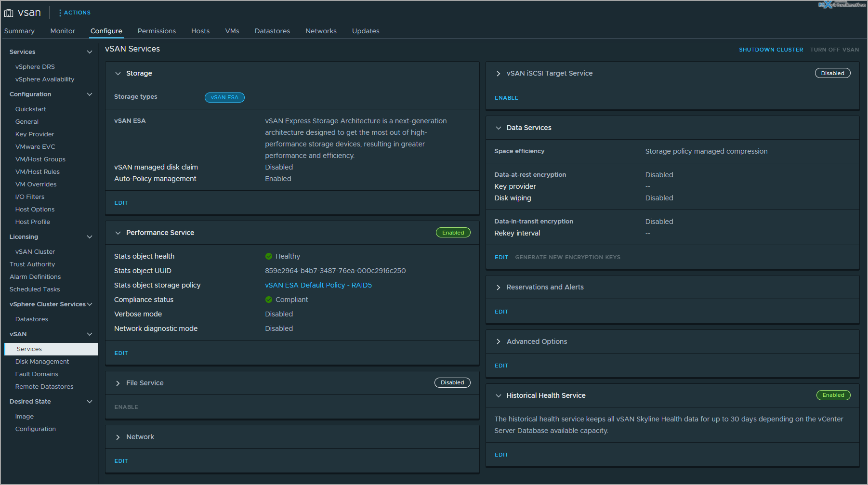Click Performance Service Enabled badge

(x=453, y=233)
